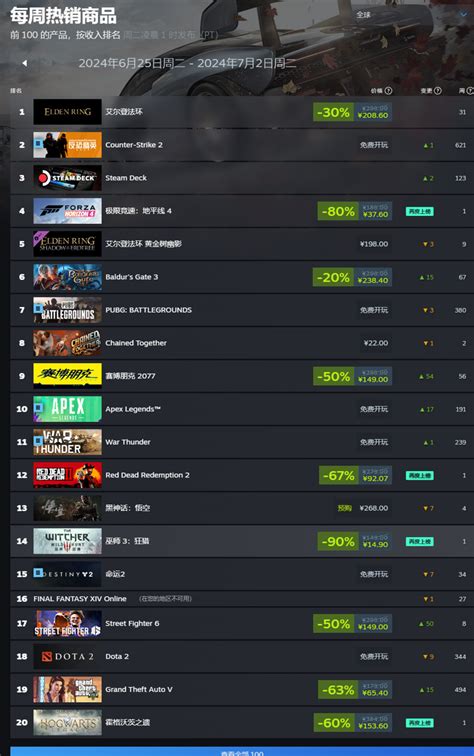The height and width of the screenshot is (756, 474).
Task: Open PUBG: BATTLEGROUNDS thumbnail
Action: pyautogui.click(x=68, y=310)
